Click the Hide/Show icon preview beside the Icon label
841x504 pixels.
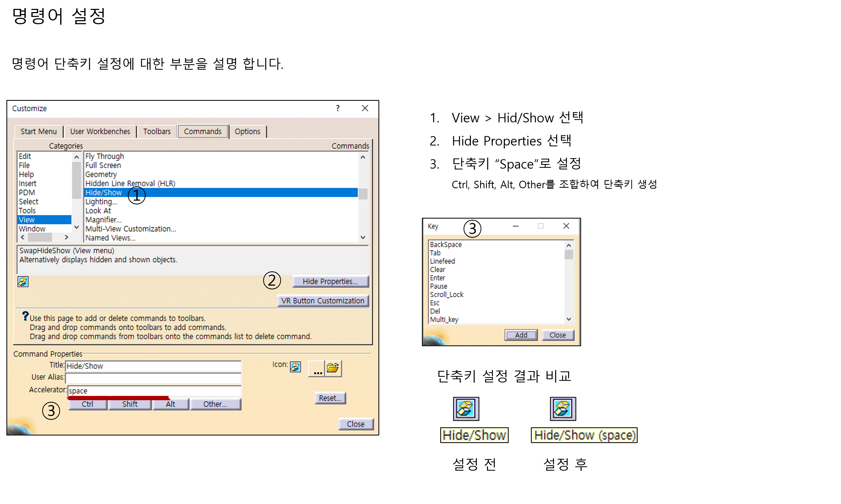(295, 367)
